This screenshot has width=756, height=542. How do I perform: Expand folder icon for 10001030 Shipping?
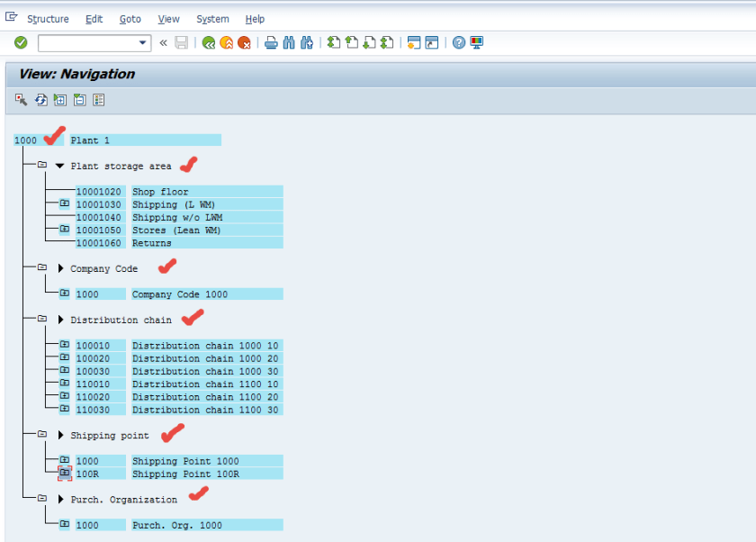click(65, 203)
